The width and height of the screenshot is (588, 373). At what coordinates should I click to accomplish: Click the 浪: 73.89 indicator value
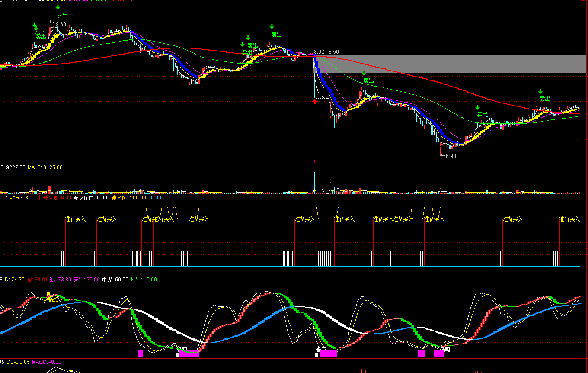[60, 280]
